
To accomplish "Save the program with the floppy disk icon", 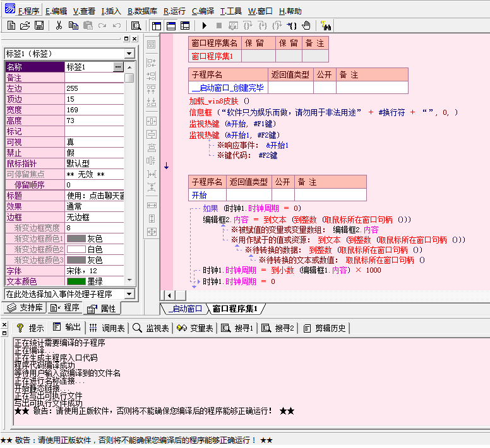I will (x=39, y=26).
